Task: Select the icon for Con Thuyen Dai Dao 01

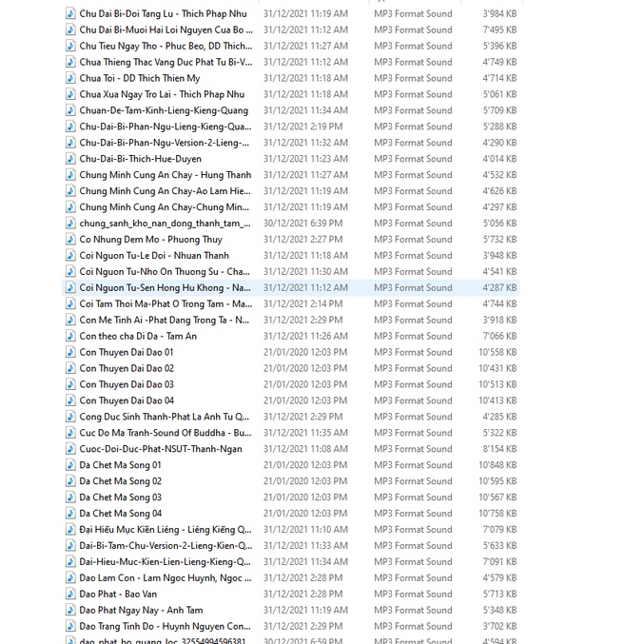Action: 70,352
